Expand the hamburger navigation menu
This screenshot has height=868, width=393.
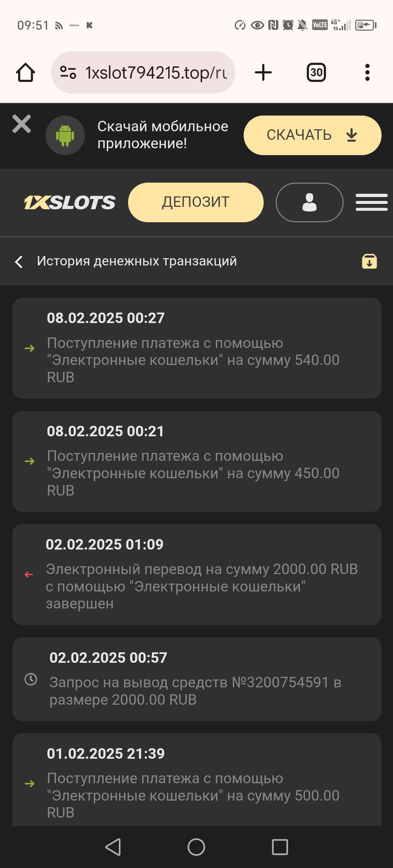click(371, 203)
